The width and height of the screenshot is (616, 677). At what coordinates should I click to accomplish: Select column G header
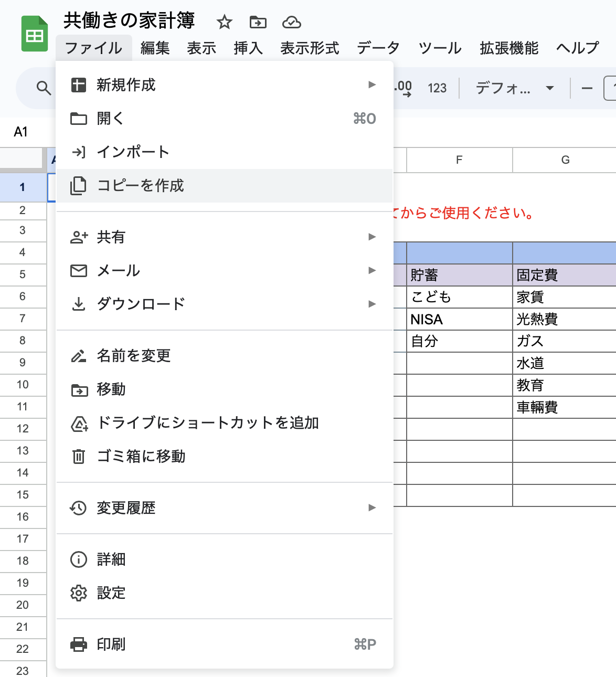pos(565,160)
